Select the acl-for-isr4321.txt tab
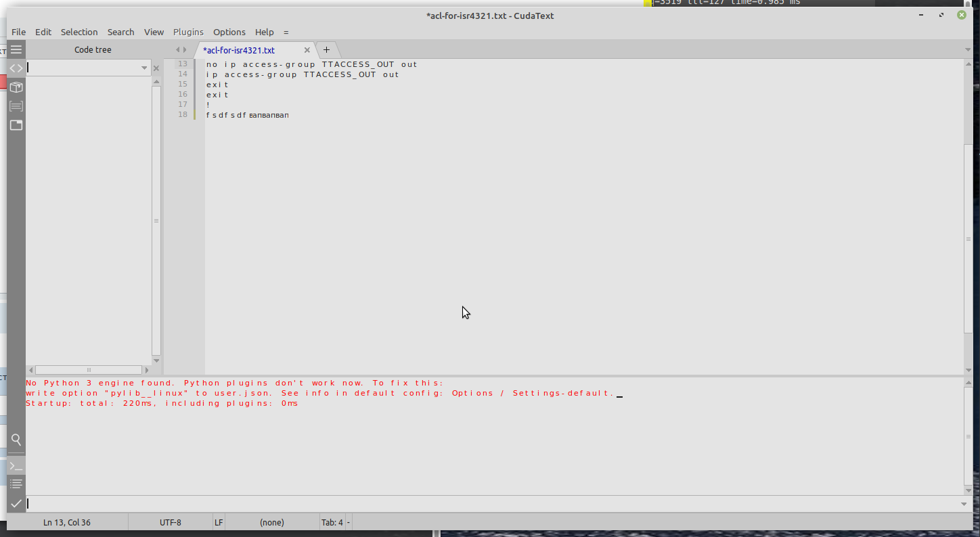The height and width of the screenshot is (537, 980). pos(239,50)
